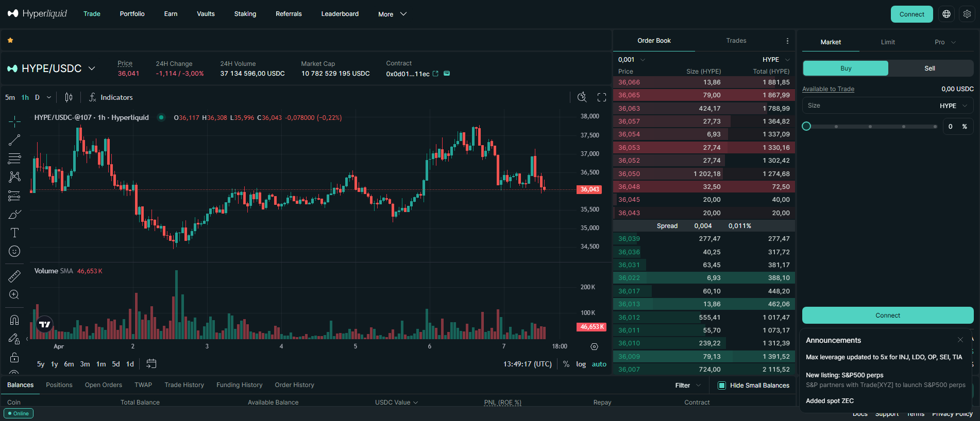Open the Indicators menu
Image resolution: width=980 pixels, height=421 pixels.
pos(111,97)
